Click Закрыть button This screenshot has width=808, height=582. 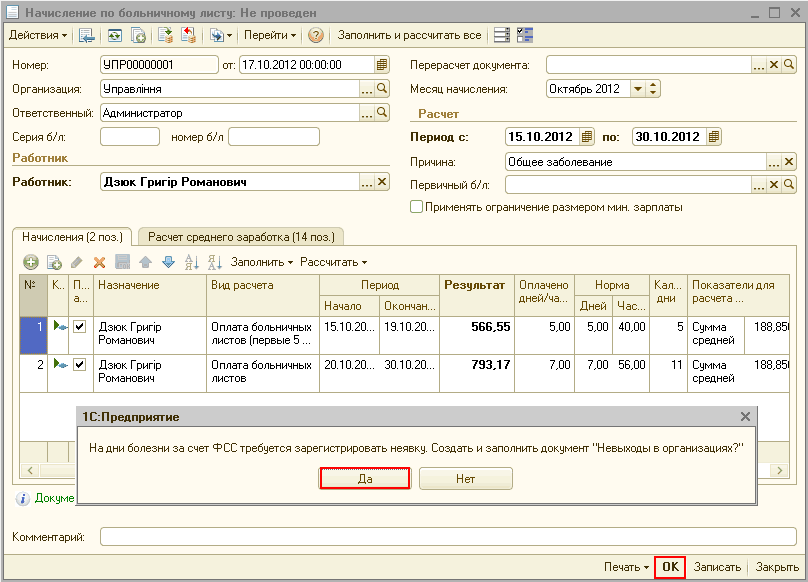[777, 567]
